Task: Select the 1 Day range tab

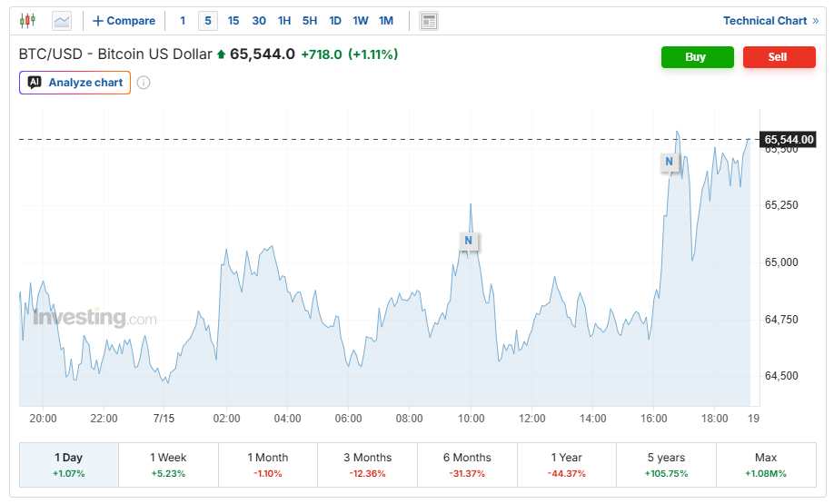Action: (69, 465)
